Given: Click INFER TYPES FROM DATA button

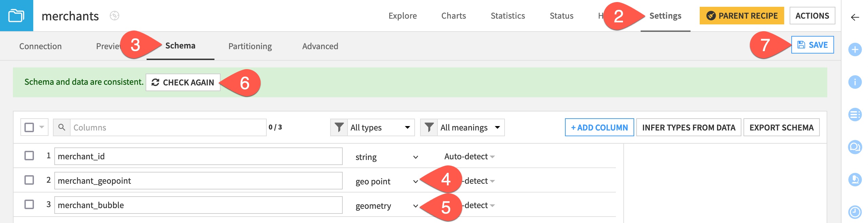Looking at the screenshot, I should click(688, 127).
